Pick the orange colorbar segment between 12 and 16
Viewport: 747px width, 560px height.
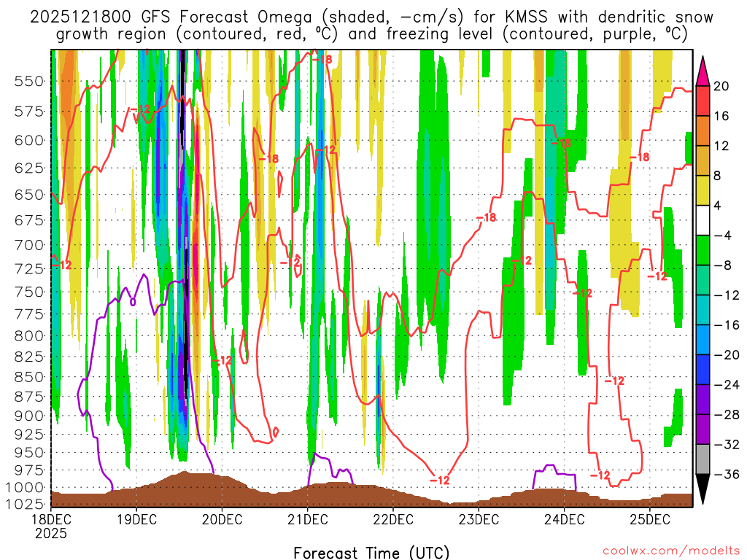tap(703, 131)
